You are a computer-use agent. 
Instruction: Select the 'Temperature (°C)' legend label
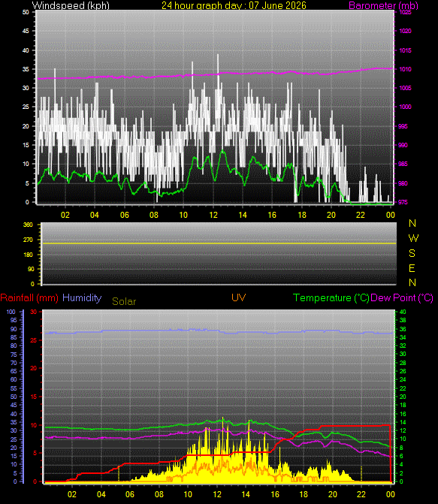click(331, 298)
